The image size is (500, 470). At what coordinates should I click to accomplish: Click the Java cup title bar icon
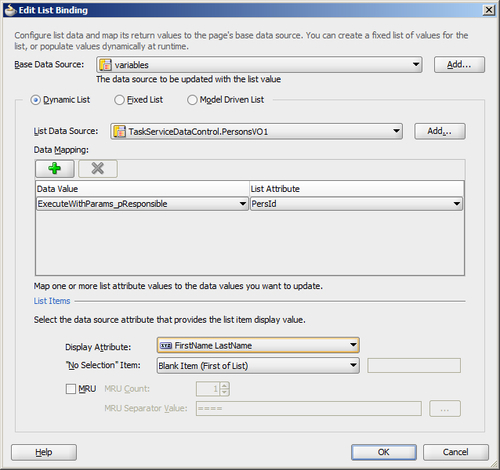10,10
